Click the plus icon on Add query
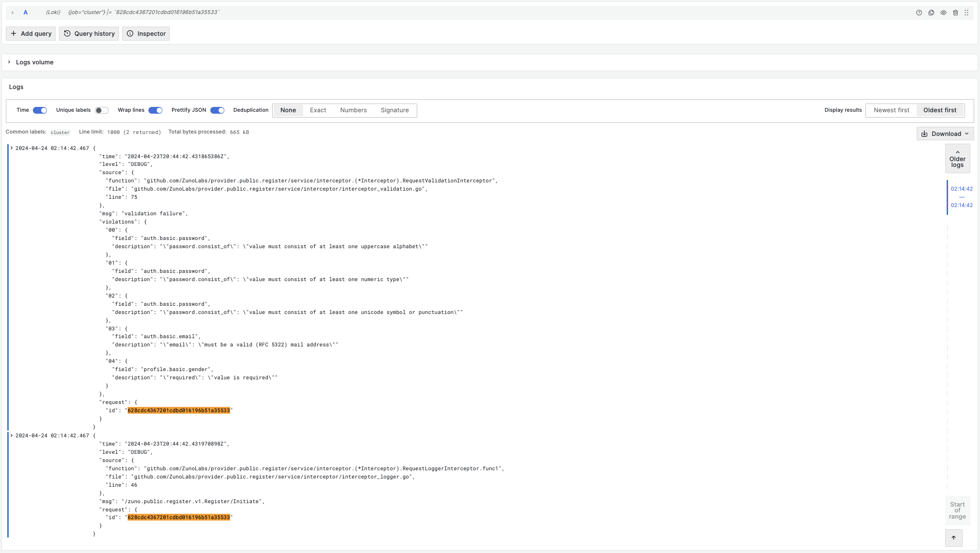Viewport: 980px width, 553px height. pyautogui.click(x=14, y=33)
